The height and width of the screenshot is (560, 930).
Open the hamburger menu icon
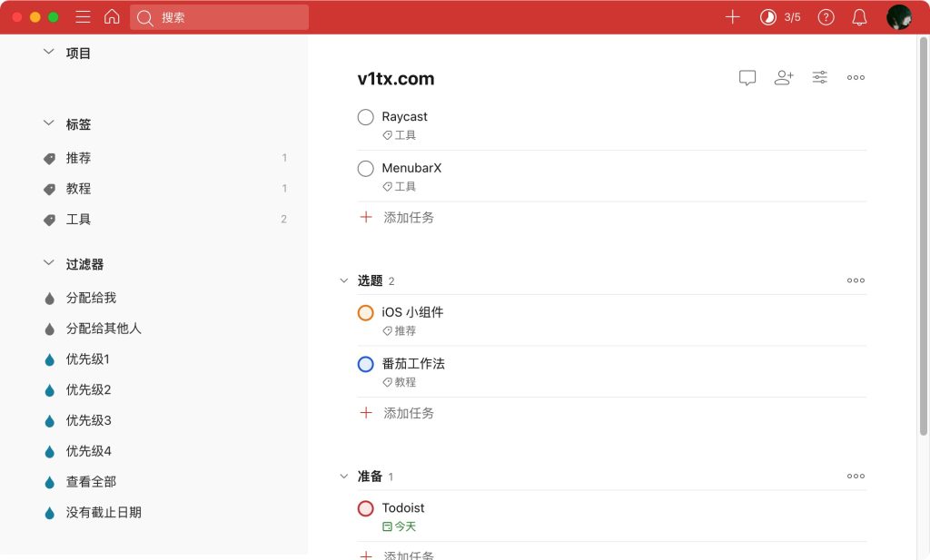(x=83, y=17)
